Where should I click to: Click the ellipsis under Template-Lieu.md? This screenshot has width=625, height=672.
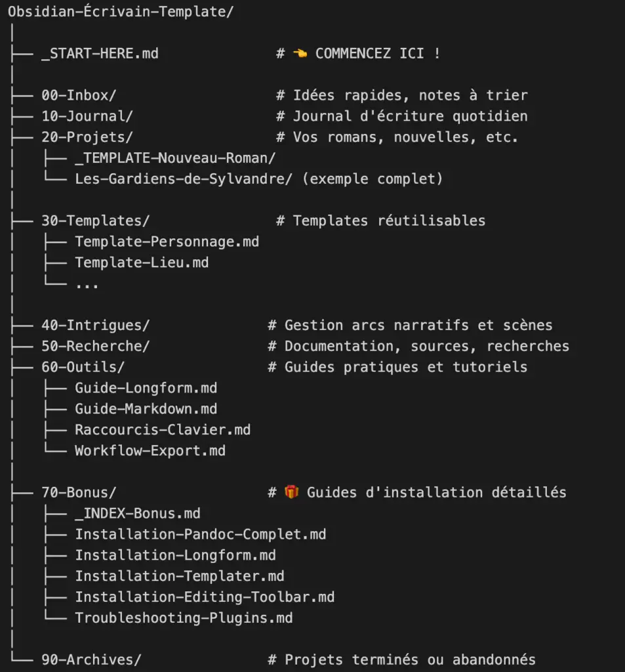pyautogui.click(x=87, y=284)
